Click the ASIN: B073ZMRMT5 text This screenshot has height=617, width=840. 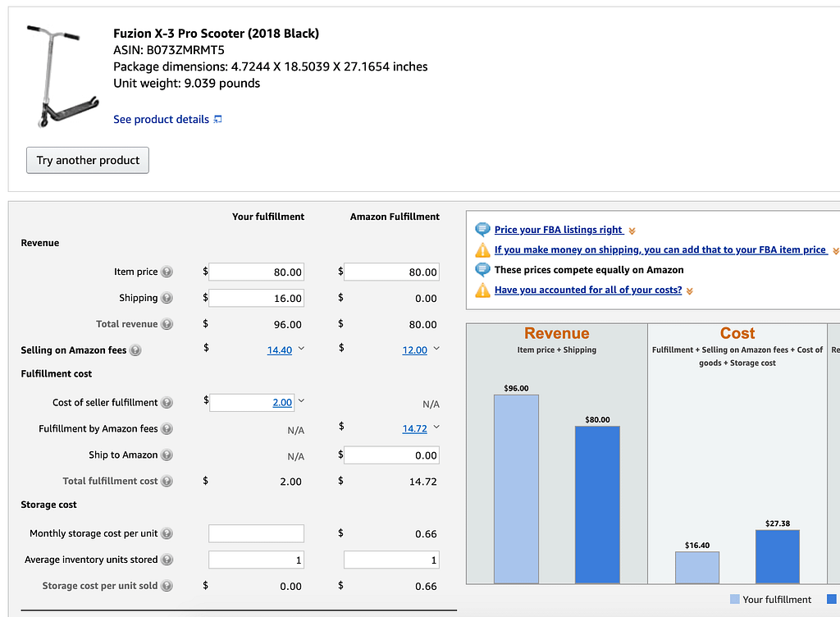pyautogui.click(x=169, y=50)
